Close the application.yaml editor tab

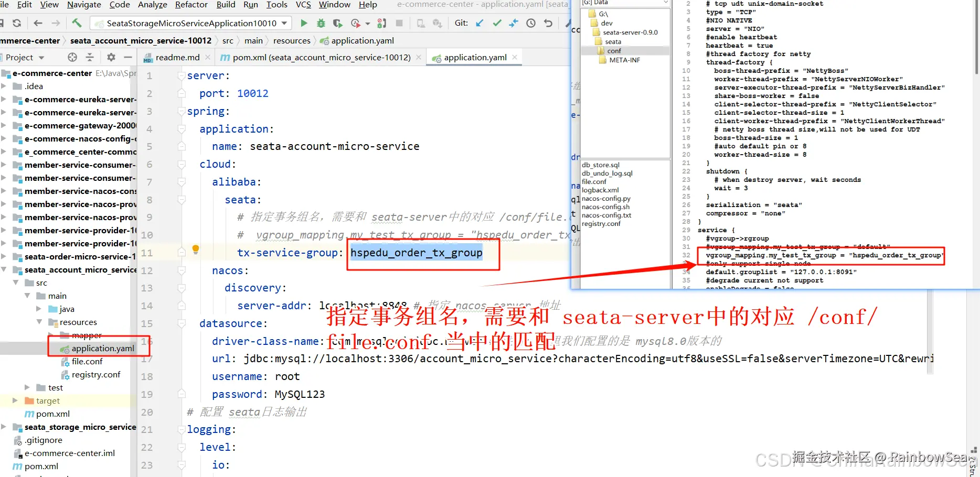point(515,57)
